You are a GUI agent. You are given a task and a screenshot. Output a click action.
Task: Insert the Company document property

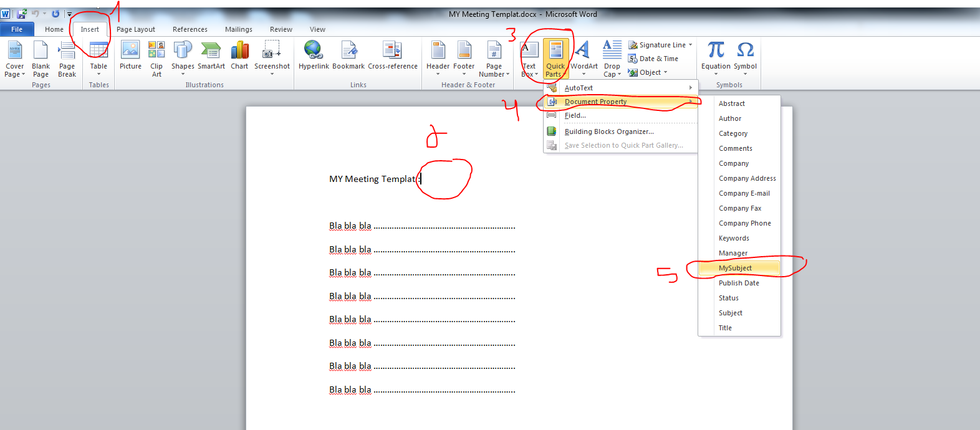click(x=739, y=163)
